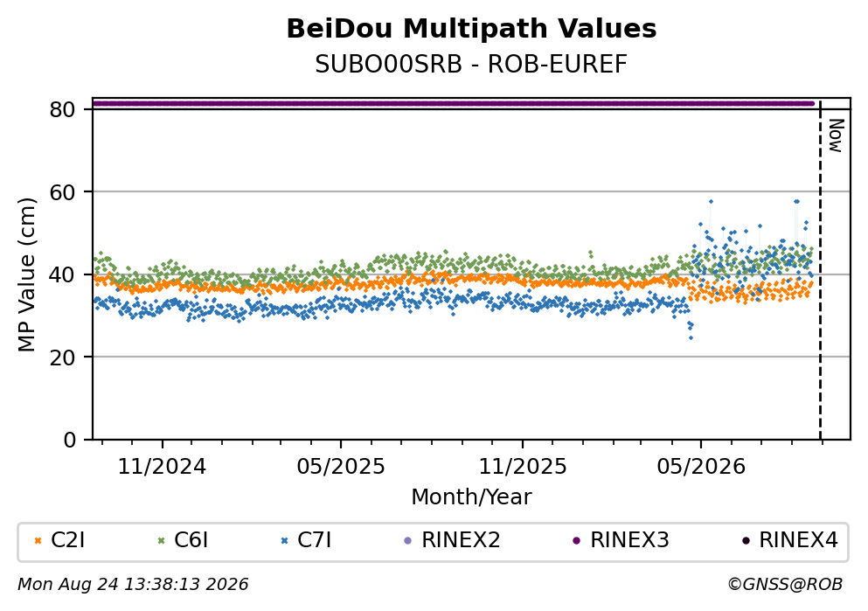Screen dimensions: 868x611
Task: Click the blue C7I legend marker
Action: point(285,541)
